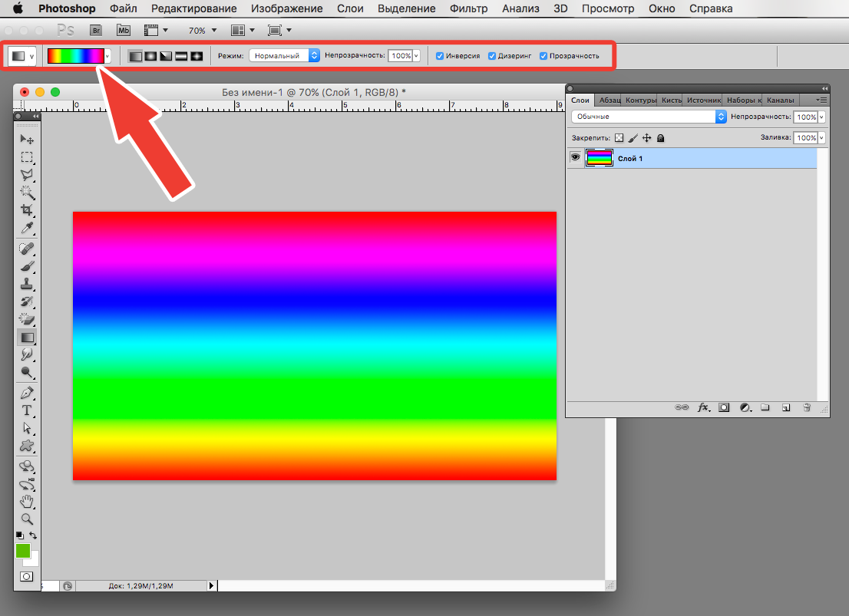Open the Режим blend mode dropdown
The image size is (849, 616).
284,56
